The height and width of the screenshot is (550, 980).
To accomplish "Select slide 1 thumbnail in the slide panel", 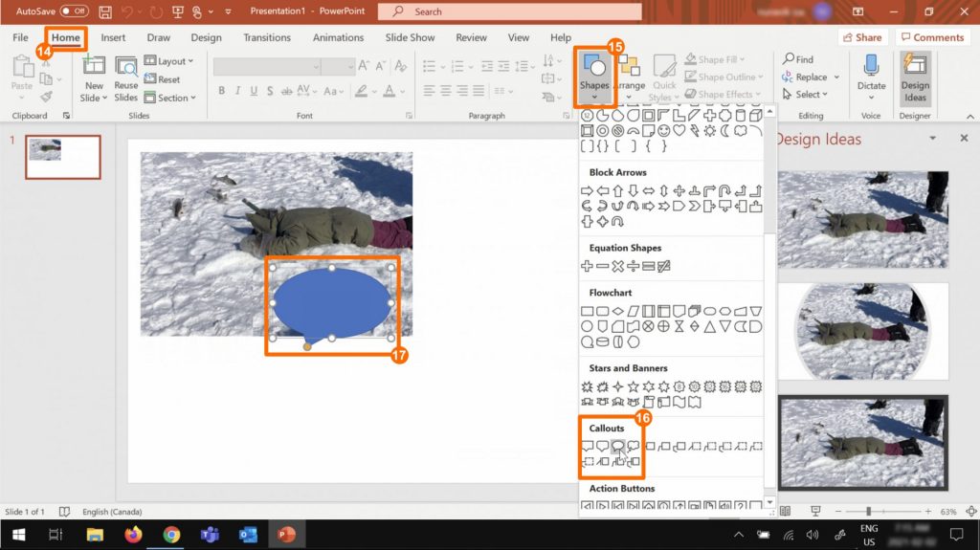I will tap(62, 157).
